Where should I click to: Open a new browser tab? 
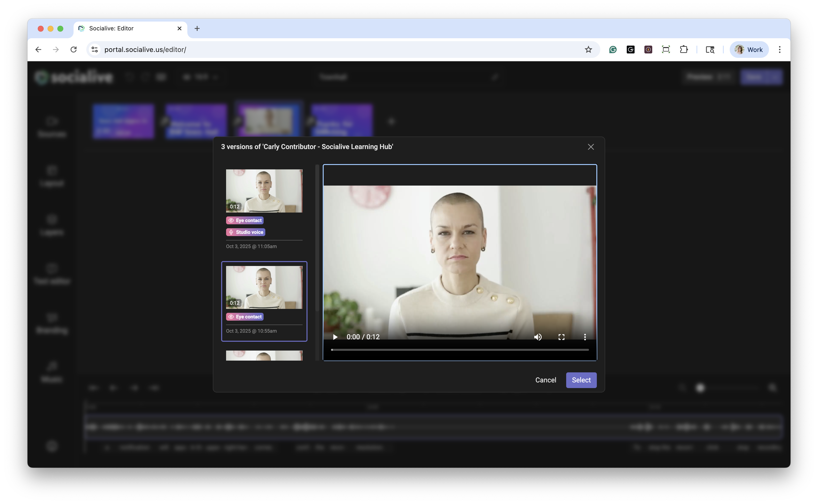[x=197, y=29]
